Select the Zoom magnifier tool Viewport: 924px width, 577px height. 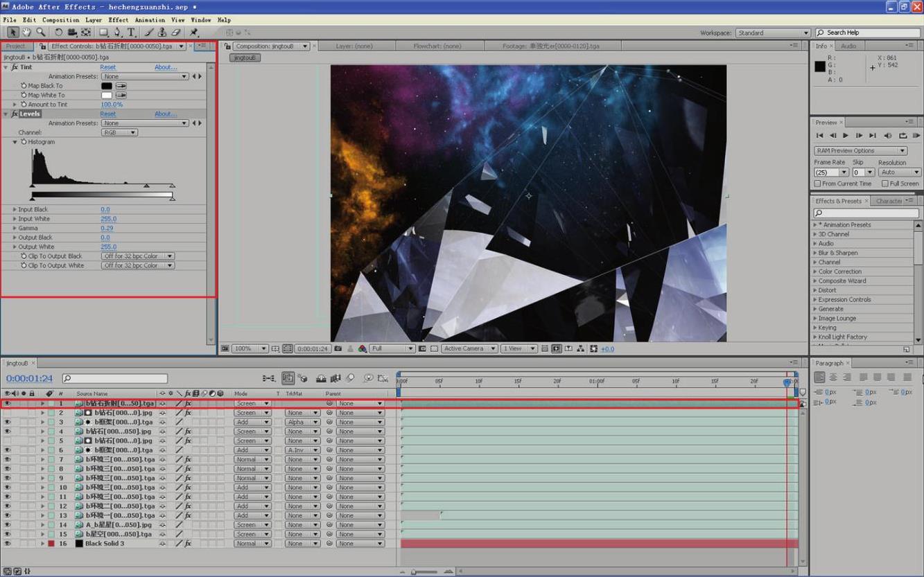[41, 33]
